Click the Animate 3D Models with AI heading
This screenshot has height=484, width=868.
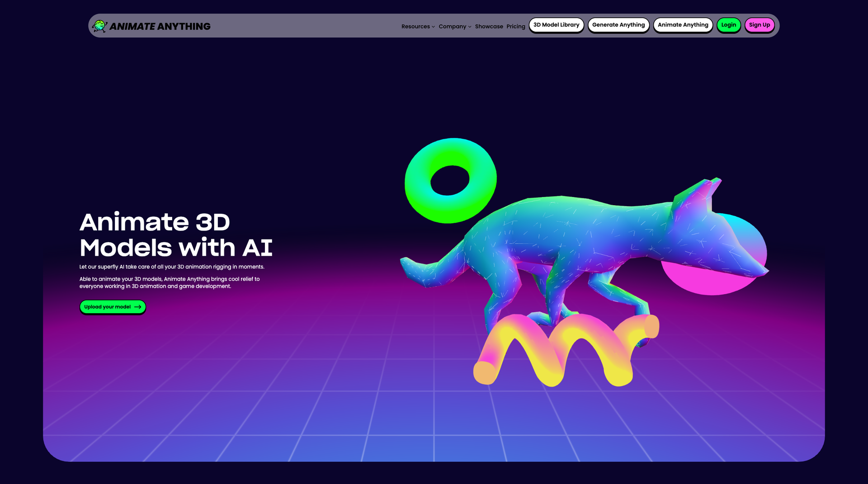tap(176, 235)
